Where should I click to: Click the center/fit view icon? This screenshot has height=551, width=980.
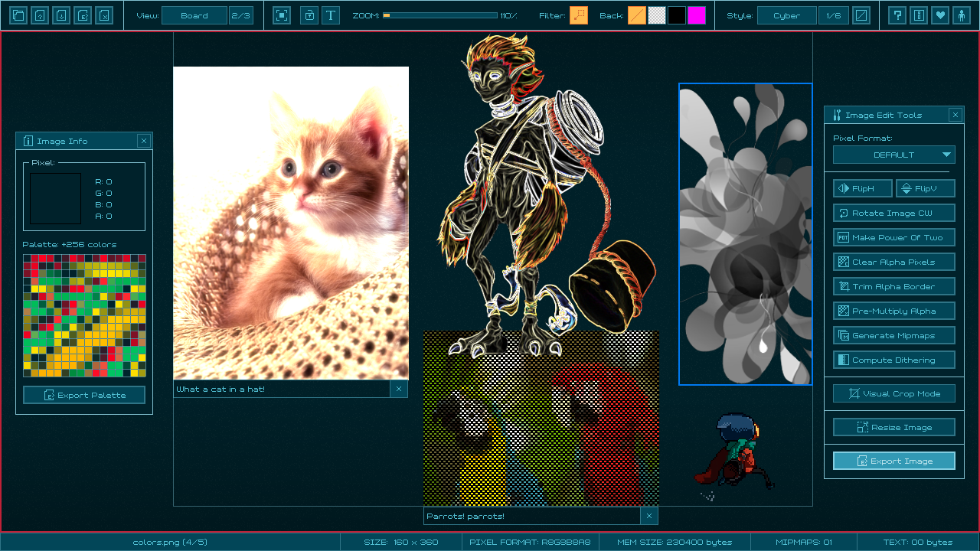pyautogui.click(x=282, y=15)
